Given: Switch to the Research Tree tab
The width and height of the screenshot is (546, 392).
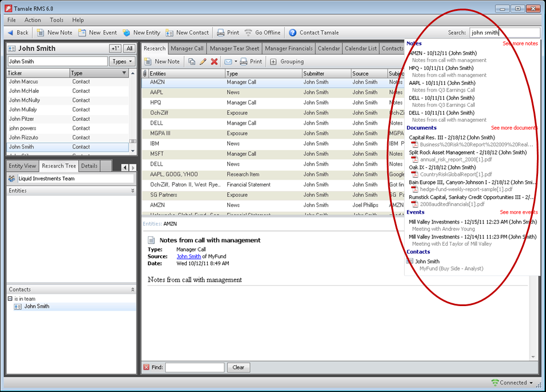Looking at the screenshot, I should point(59,166).
